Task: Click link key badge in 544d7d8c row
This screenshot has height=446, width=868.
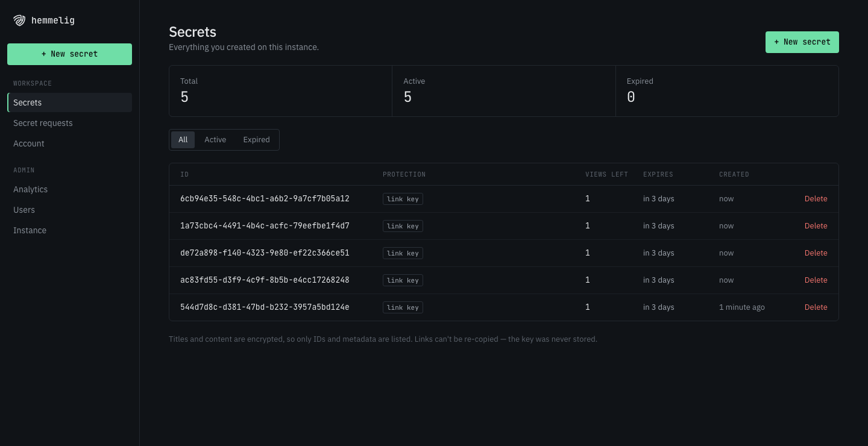Action: point(403,307)
